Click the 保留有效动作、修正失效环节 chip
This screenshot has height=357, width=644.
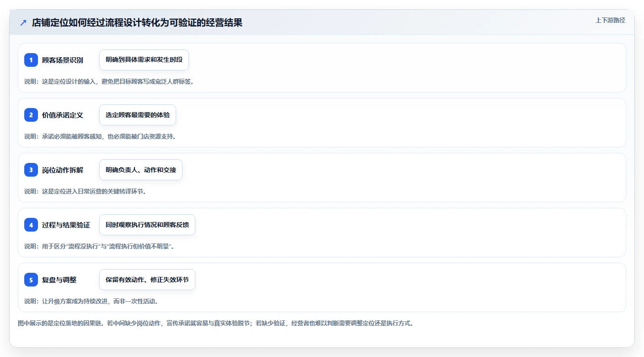(x=147, y=280)
